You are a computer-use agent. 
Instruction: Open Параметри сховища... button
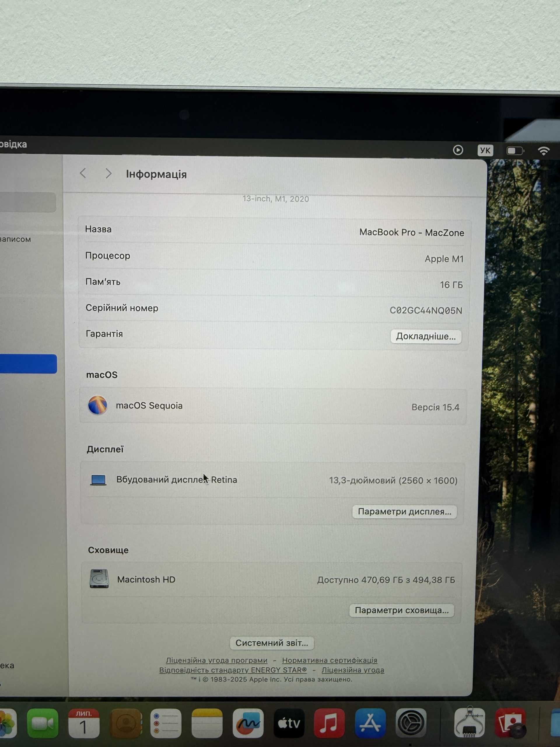(x=402, y=610)
